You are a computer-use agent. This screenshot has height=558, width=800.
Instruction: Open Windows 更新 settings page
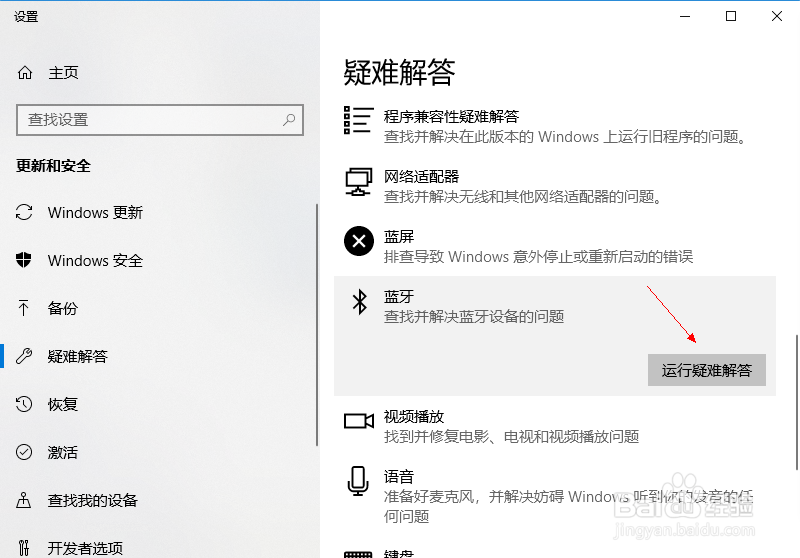tap(95, 212)
